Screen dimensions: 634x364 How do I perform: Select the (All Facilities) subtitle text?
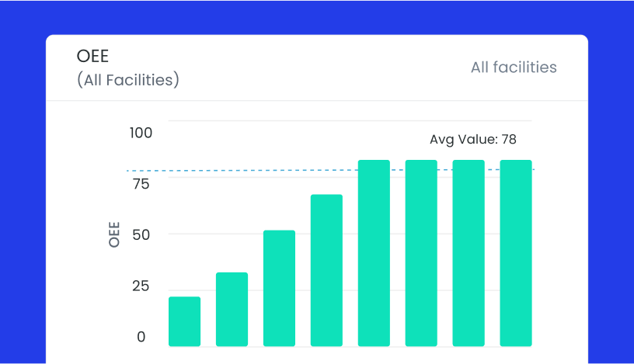[x=128, y=79]
